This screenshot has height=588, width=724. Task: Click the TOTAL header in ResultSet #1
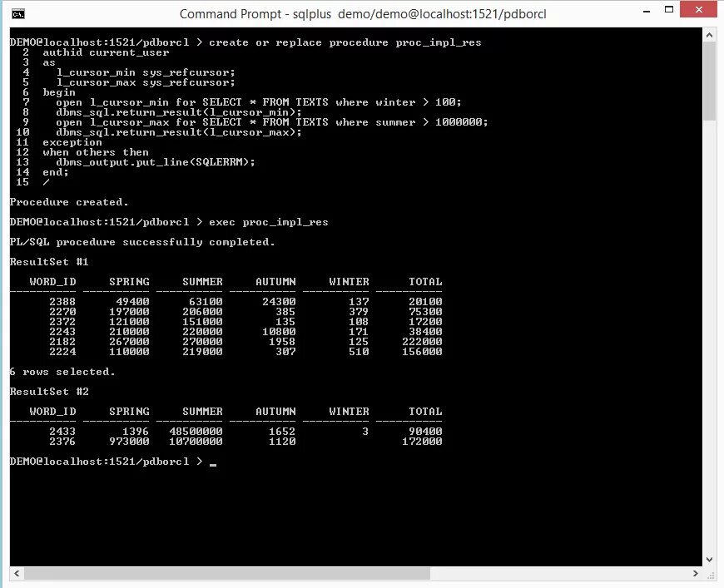tap(425, 282)
